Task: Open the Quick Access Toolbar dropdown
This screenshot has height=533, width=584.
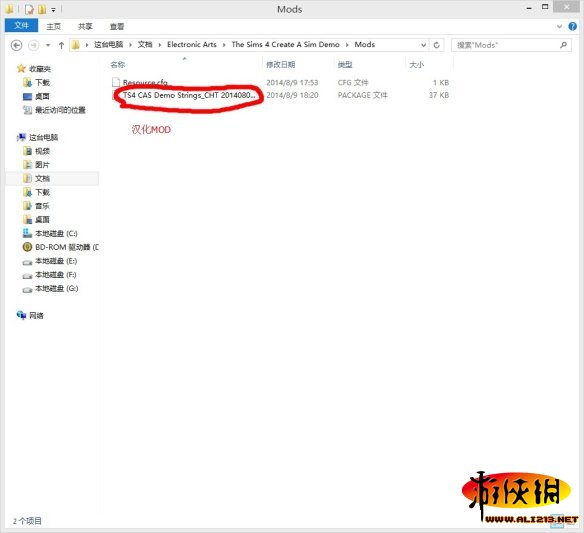Action: (53, 10)
